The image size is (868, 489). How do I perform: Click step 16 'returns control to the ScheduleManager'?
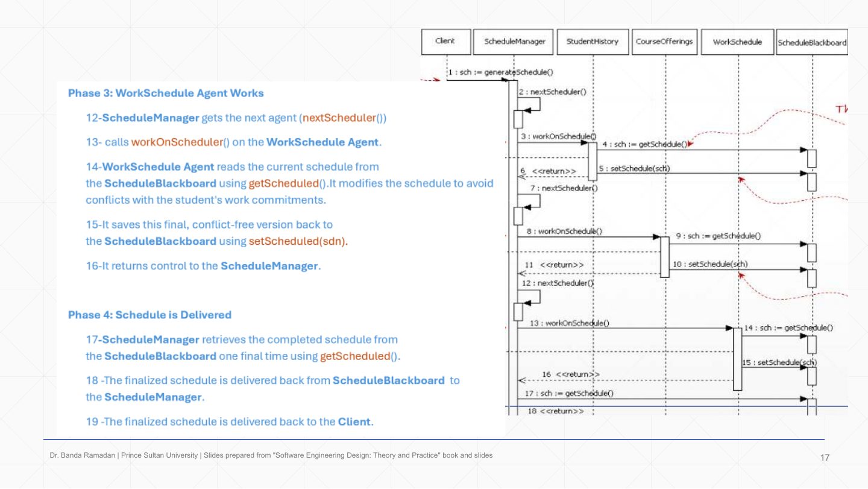tap(203, 266)
